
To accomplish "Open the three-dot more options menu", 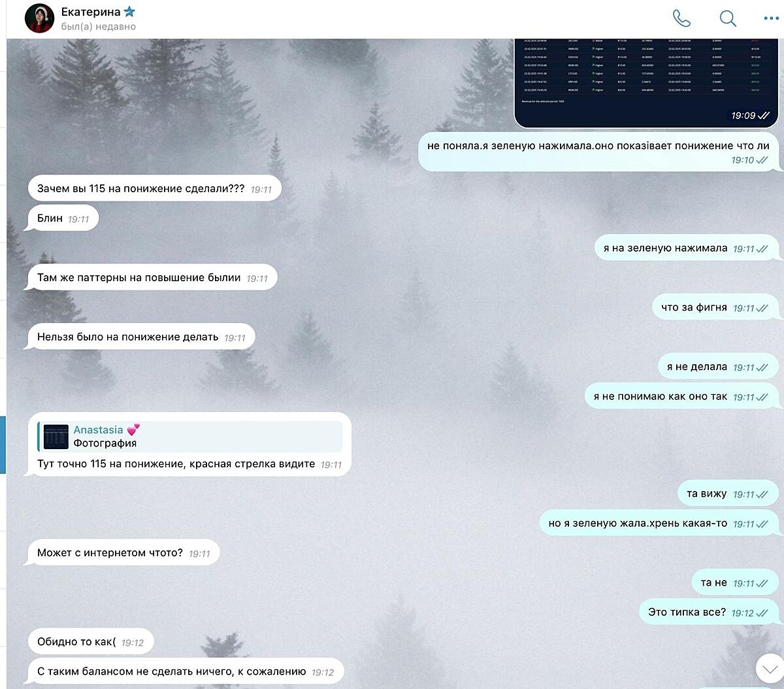I will (x=771, y=18).
